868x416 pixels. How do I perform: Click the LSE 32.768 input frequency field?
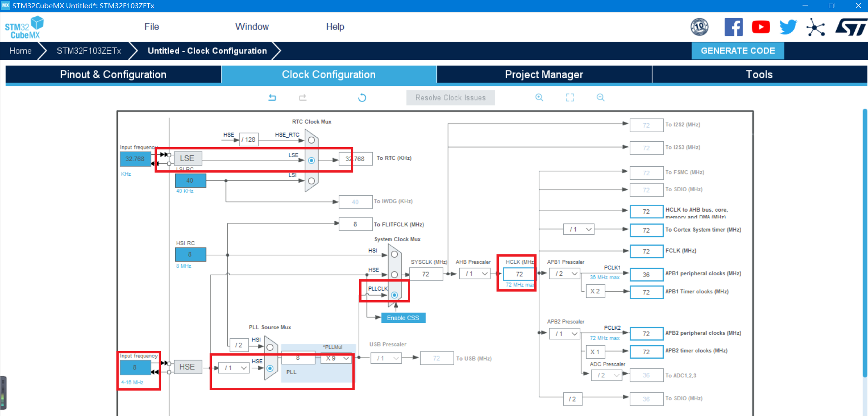tap(135, 159)
